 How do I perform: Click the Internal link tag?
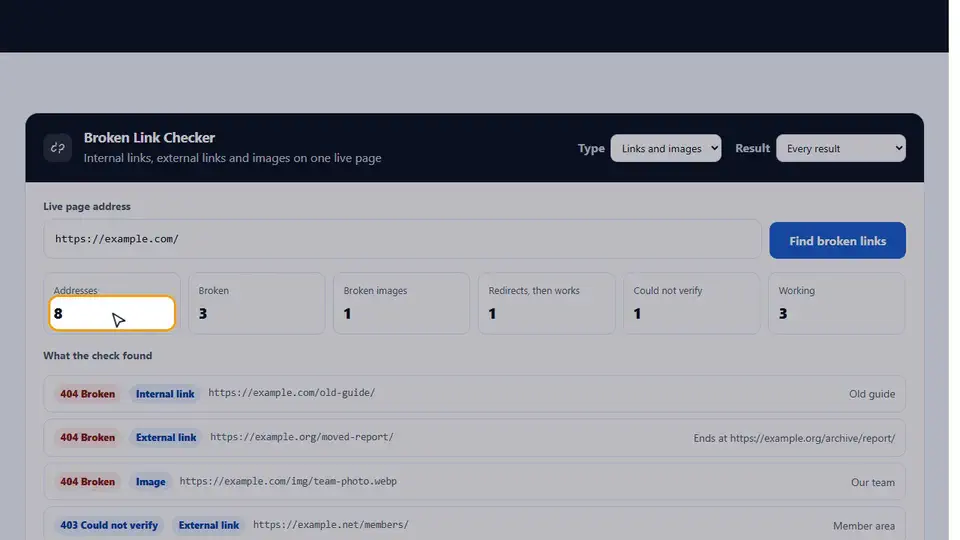point(165,394)
